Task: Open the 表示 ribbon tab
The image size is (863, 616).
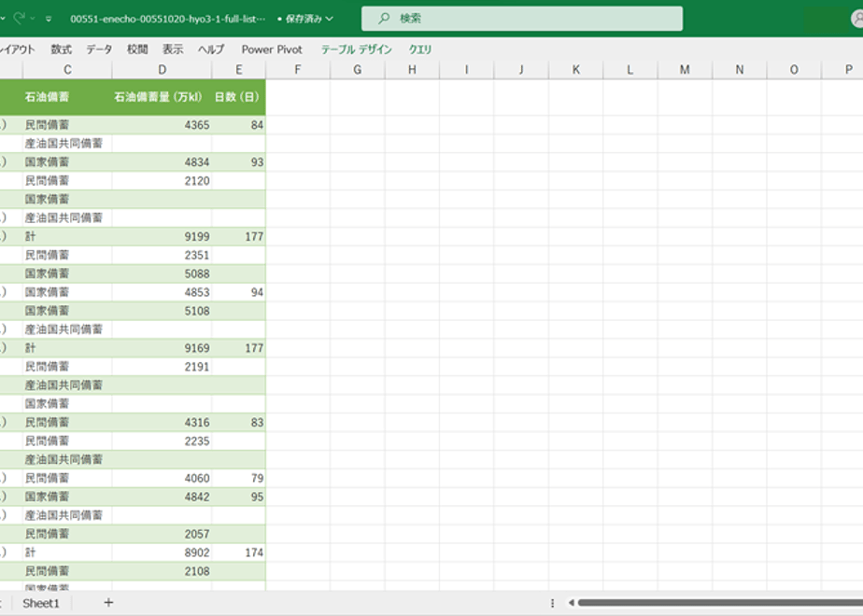Action: point(172,49)
